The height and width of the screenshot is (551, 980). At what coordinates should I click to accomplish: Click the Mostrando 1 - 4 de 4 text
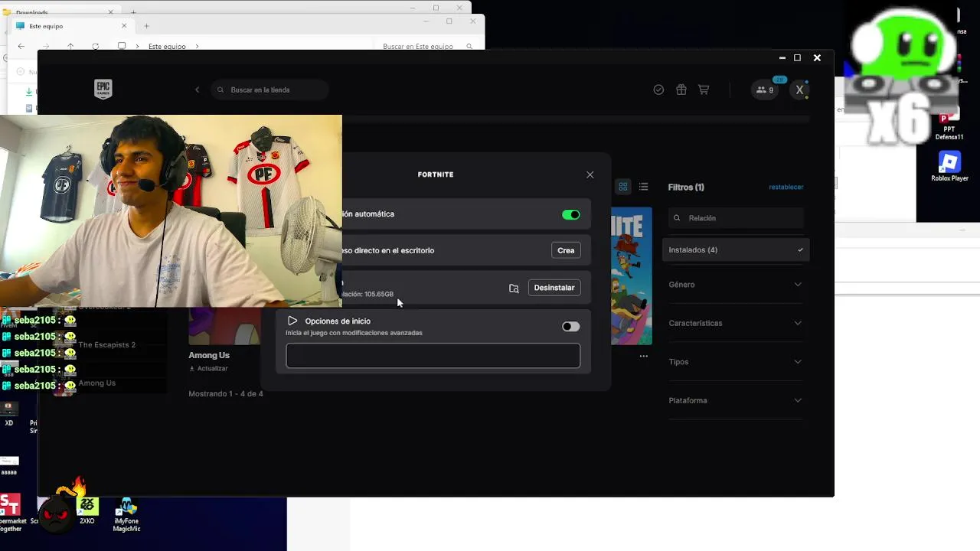coord(226,394)
